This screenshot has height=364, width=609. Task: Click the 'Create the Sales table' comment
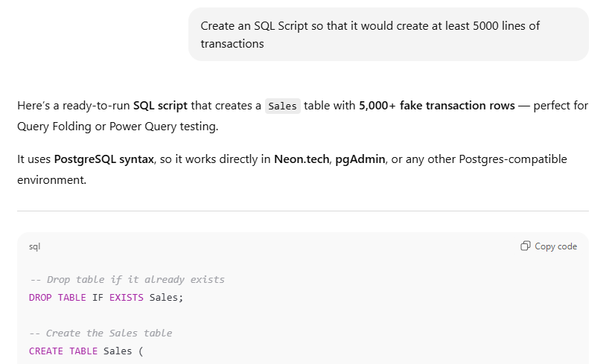[x=101, y=333]
